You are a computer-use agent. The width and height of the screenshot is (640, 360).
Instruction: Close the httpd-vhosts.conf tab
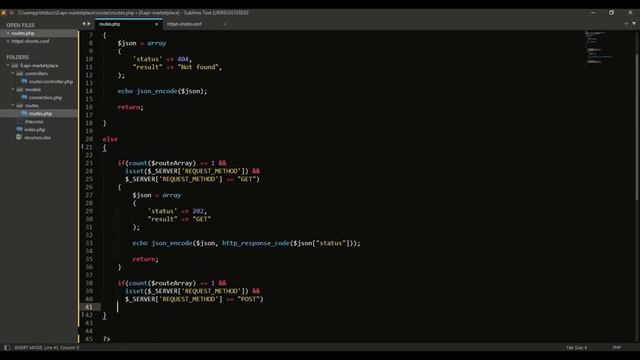point(224,24)
